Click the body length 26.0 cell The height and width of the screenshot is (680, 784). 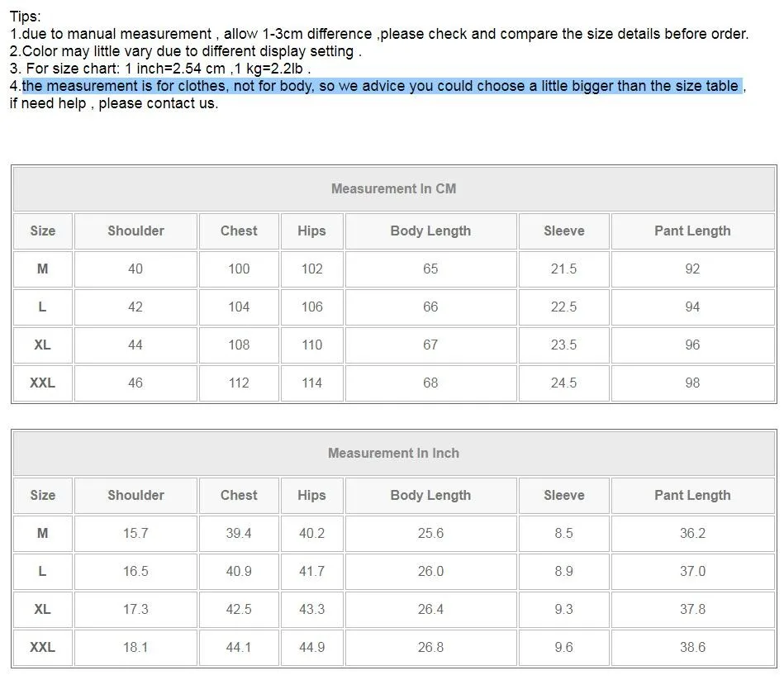tap(430, 571)
